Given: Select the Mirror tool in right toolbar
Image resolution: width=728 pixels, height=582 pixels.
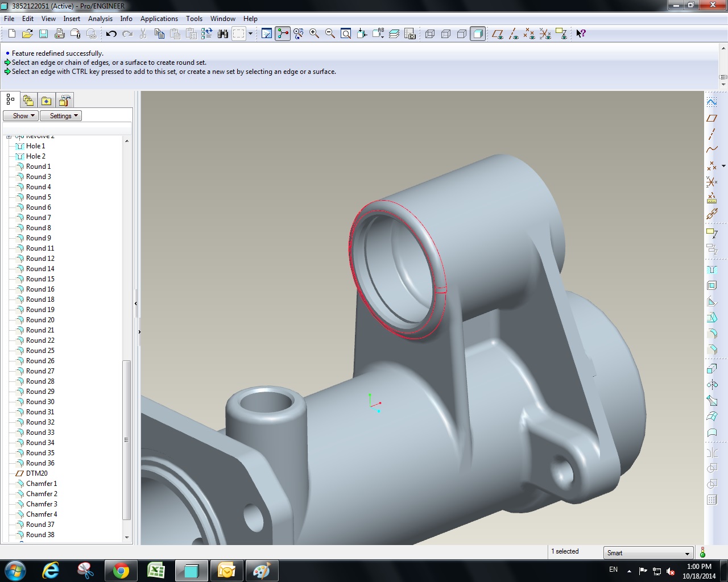Looking at the screenshot, I should (x=712, y=452).
